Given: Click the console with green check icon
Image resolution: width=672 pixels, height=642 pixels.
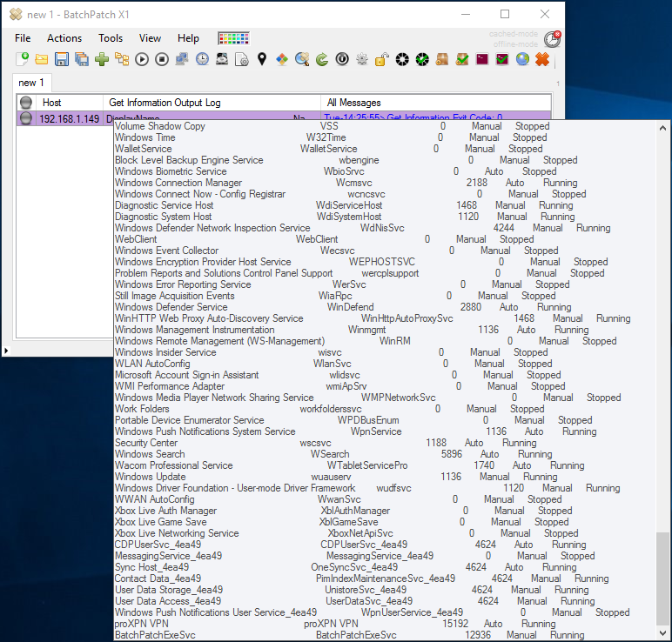Looking at the screenshot, I should pos(502,59).
